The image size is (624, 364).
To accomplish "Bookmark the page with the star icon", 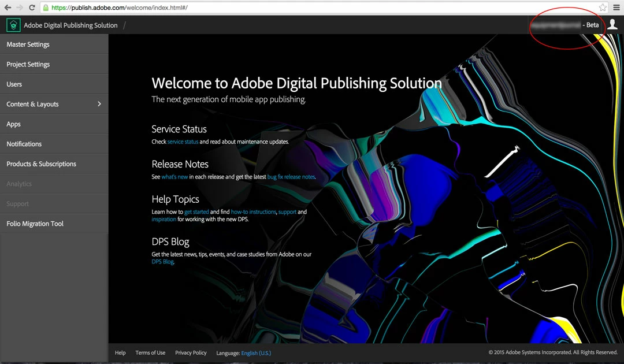I will point(603,7).
